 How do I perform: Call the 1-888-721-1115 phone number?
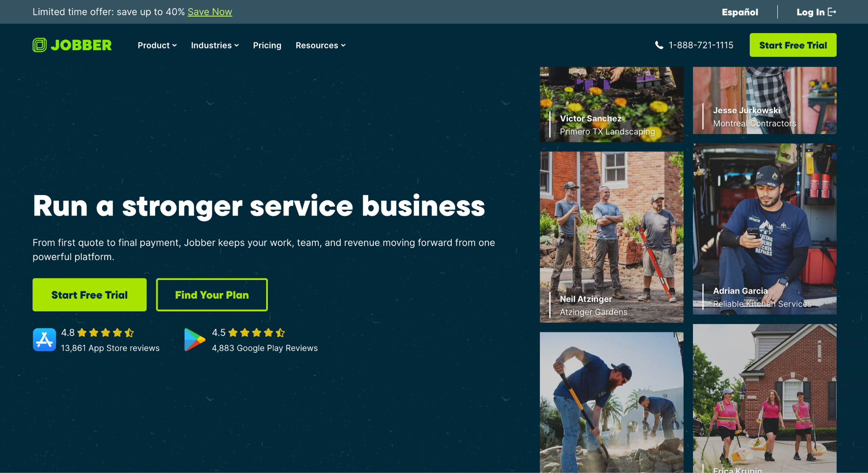pos(701,45)
